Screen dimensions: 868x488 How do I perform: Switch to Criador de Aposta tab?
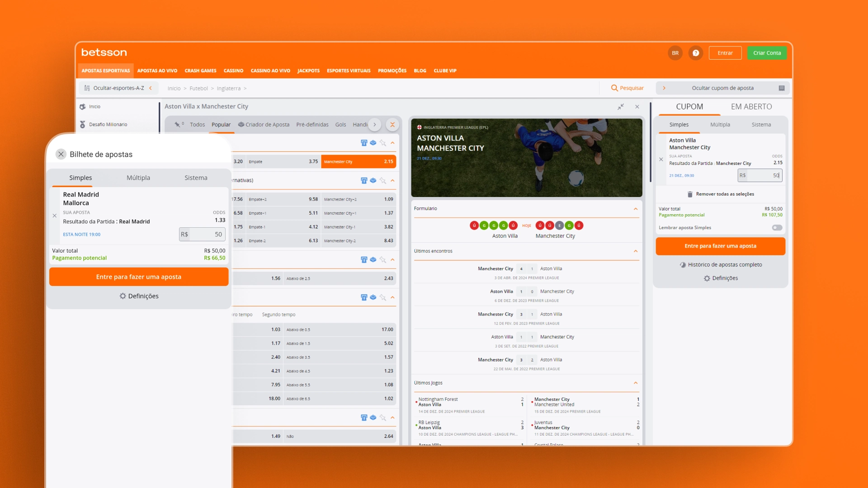[264, 125]
